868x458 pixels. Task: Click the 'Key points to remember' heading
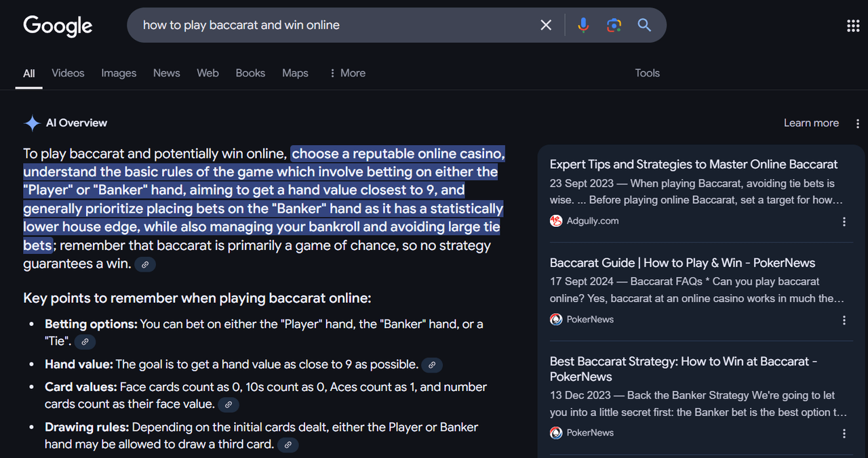point(197,299)
